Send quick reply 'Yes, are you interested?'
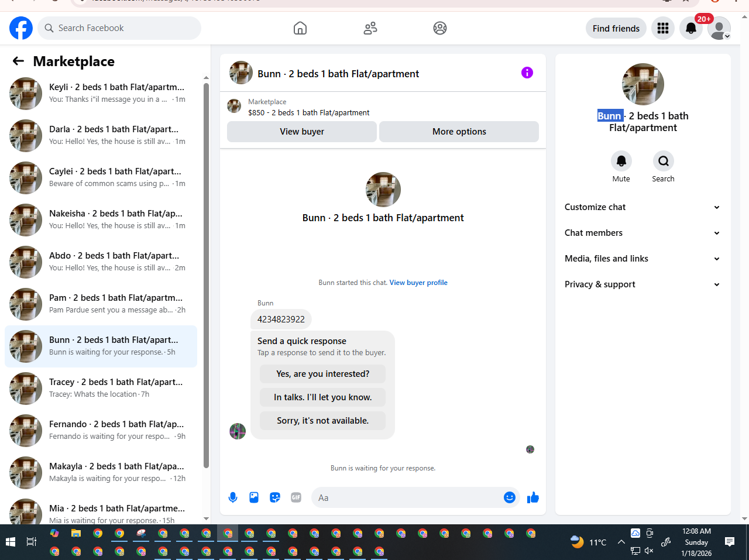 coord(323,374)
